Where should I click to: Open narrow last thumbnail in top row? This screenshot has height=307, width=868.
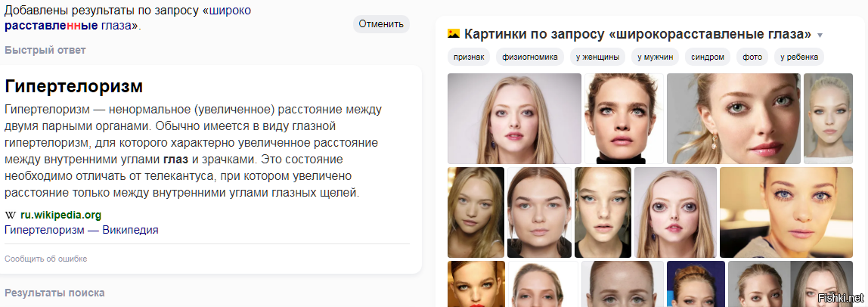click(828, 119)
